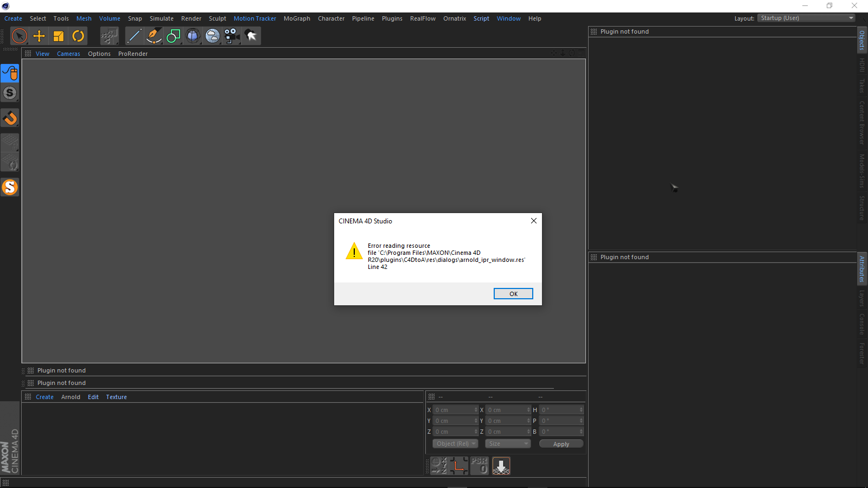Open the Object (Rel) dropdown
The width and height of the screenshot is (868, 488).
click(455, 444)
